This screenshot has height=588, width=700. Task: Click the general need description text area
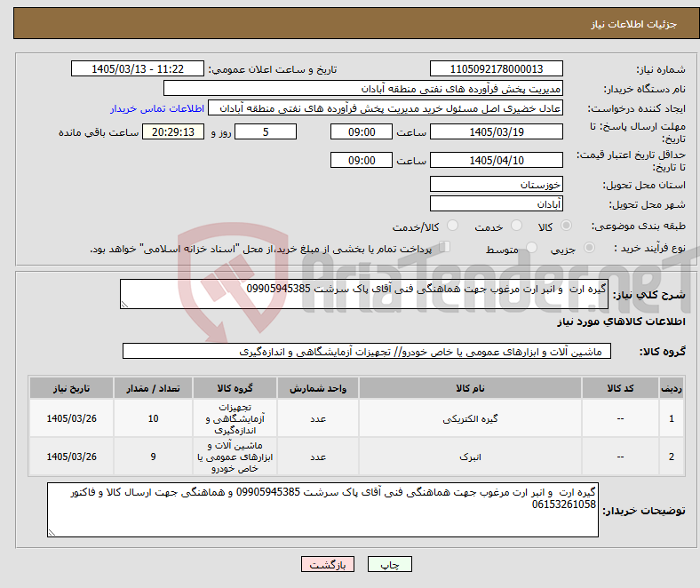point(364,294)
